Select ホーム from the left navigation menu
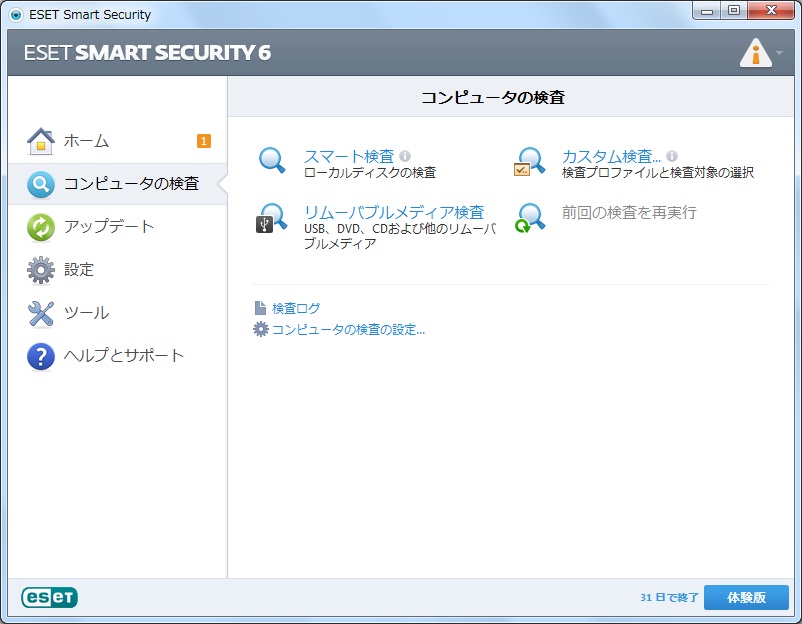Screen dimensions: 802x624 (x=85, y=141)
